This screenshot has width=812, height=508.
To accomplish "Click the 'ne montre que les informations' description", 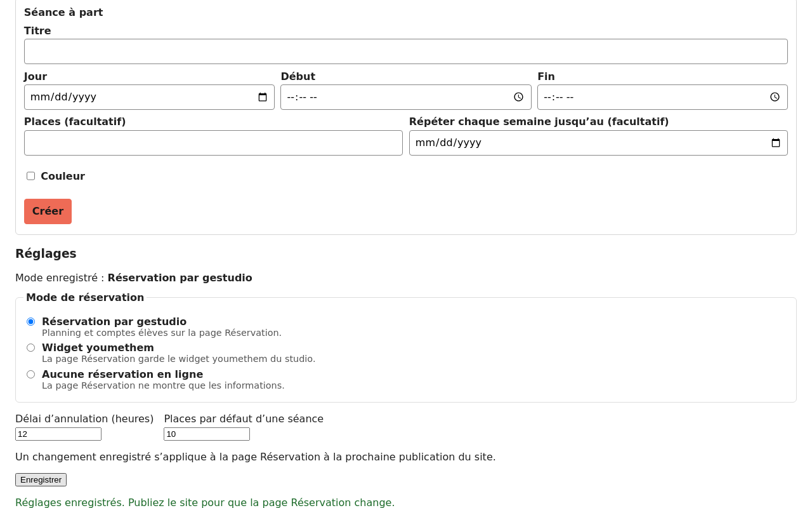I will tap(163, 385).
